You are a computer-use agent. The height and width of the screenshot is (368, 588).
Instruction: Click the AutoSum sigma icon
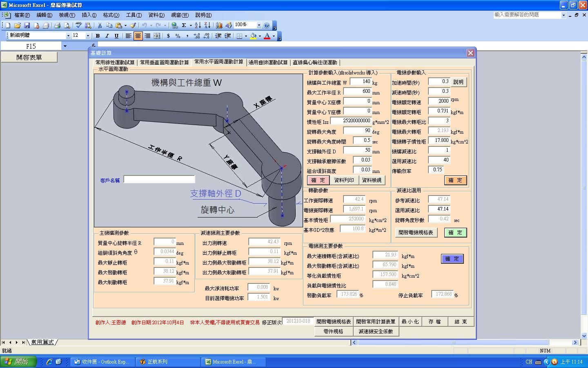click(x=184, y=25)
